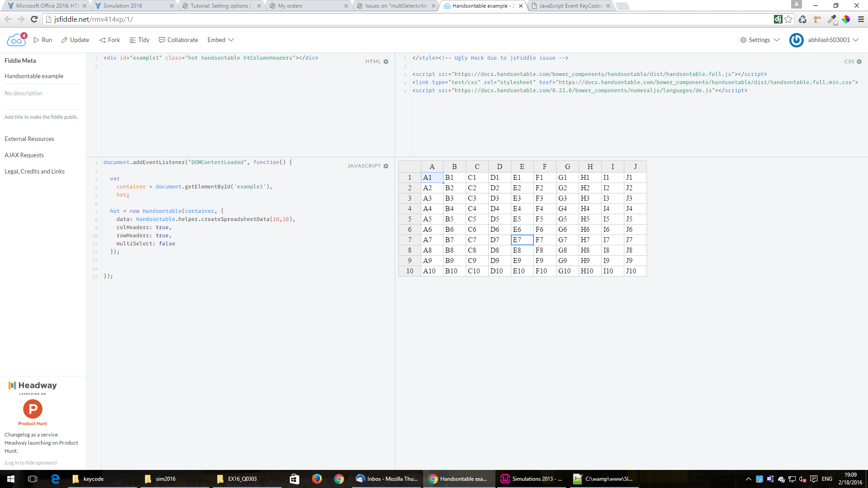The height and width of the screenshot is (488, 868).
Task: Open the page ruler extension
Action: coord(817,19)
